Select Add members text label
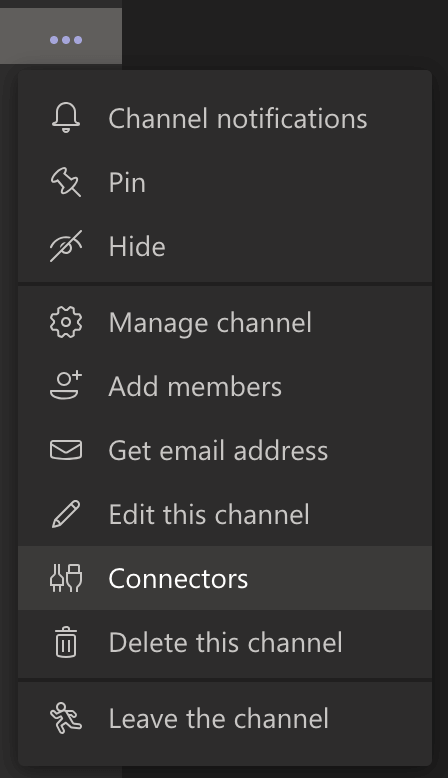 pos(195,387)
